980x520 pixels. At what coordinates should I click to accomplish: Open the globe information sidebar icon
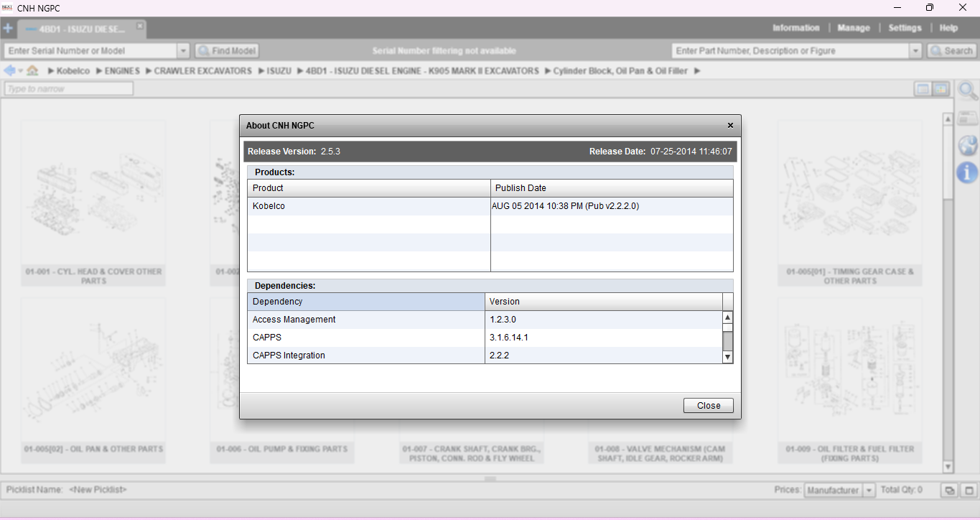tap(968, 146)
